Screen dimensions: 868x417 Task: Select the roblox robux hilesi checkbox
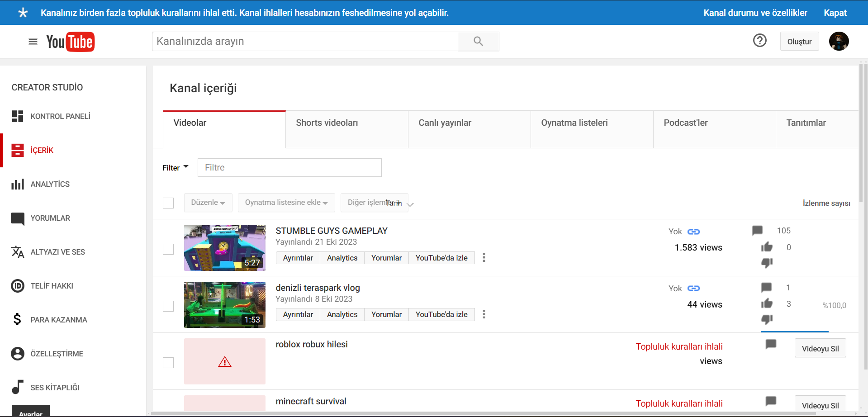pos(168,363)
